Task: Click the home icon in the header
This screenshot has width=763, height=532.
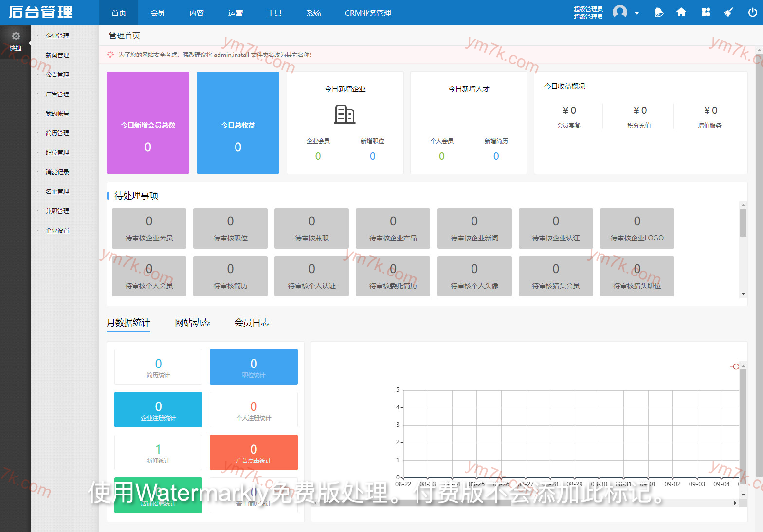Action: click(x=681, y=12)
